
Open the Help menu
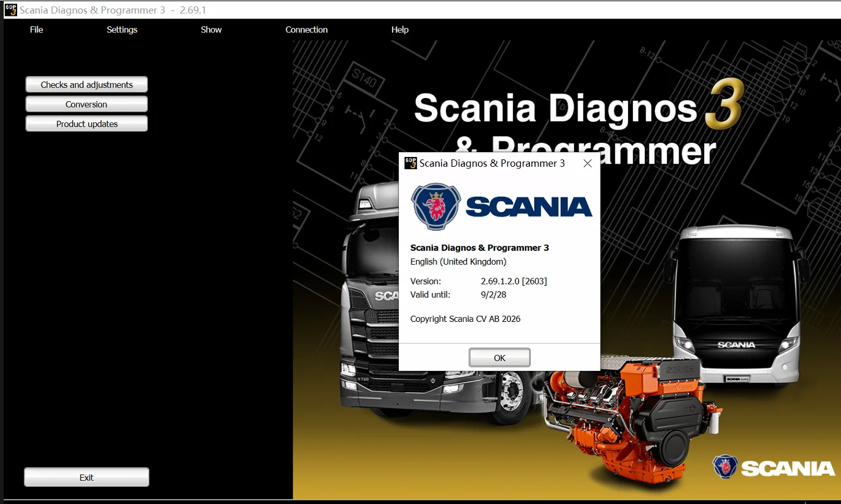tap(400, 29)
